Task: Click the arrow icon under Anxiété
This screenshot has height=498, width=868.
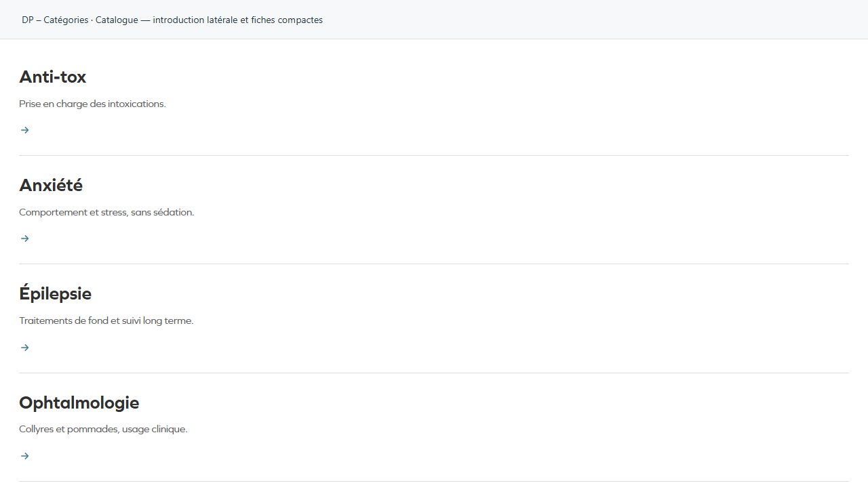Action: tap(24, 238)
